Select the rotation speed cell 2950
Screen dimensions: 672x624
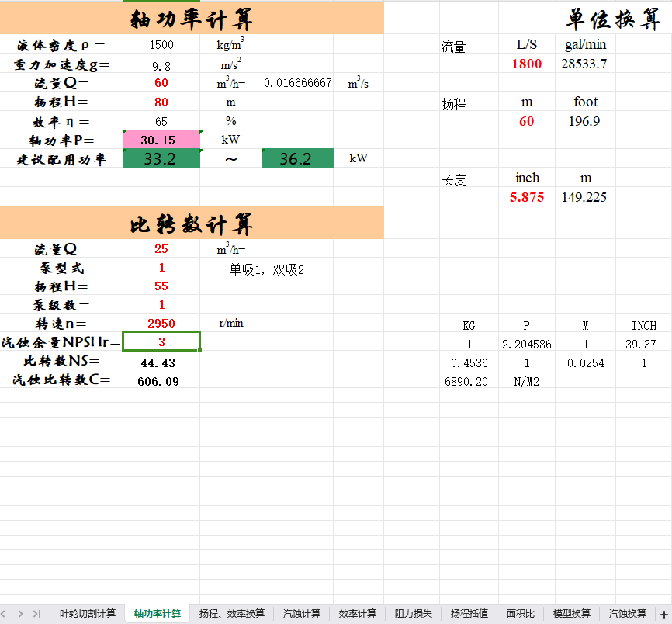(x=161, y=323)
